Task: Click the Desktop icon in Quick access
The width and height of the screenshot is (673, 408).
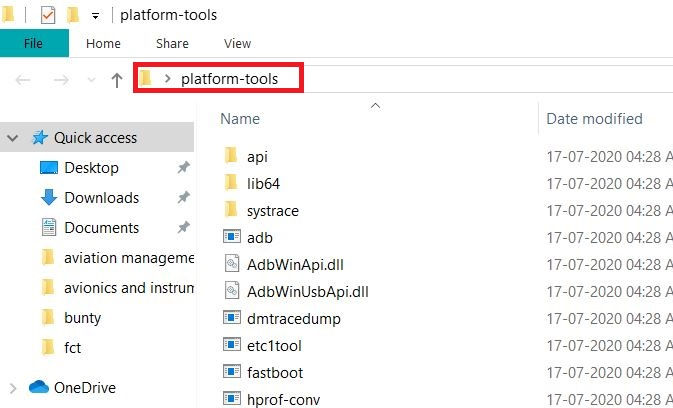Action: (49, 168)
